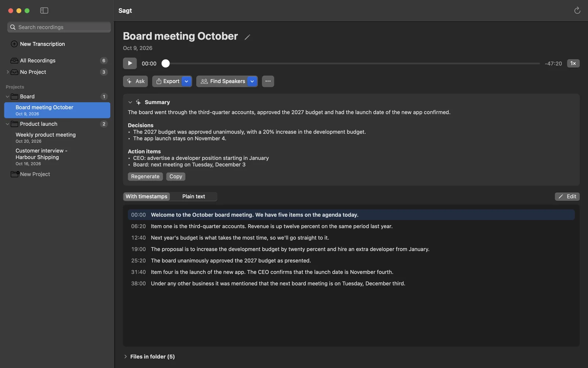Expand Files in folder (5)
This screenshot has height=368, width=588.
coord(125,357)
